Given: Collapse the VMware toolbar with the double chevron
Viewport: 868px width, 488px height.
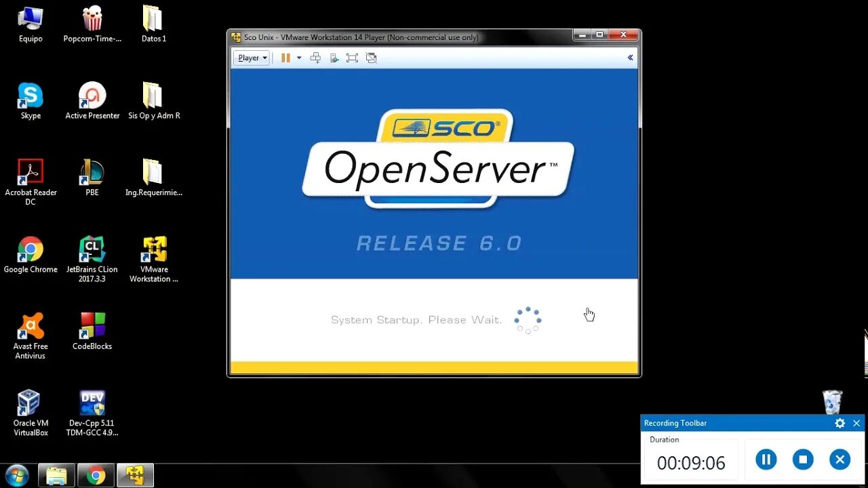Looking at the screenshot, I should 630,58.
